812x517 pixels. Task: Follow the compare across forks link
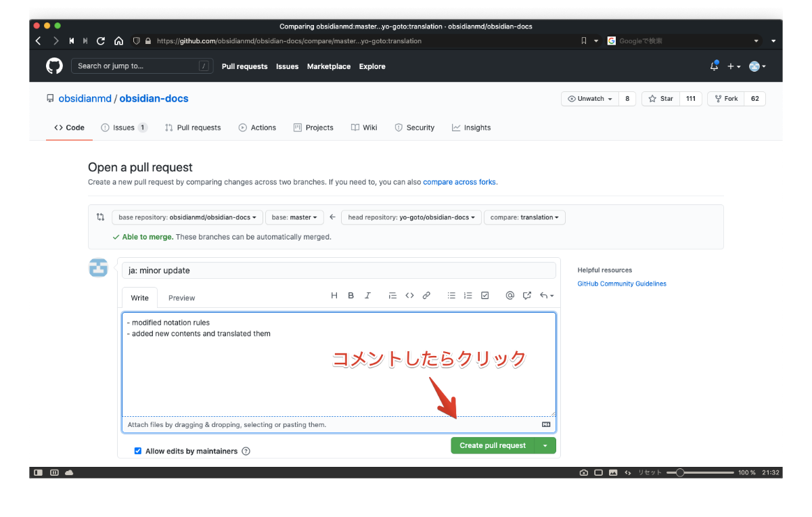tap(459, 182)
